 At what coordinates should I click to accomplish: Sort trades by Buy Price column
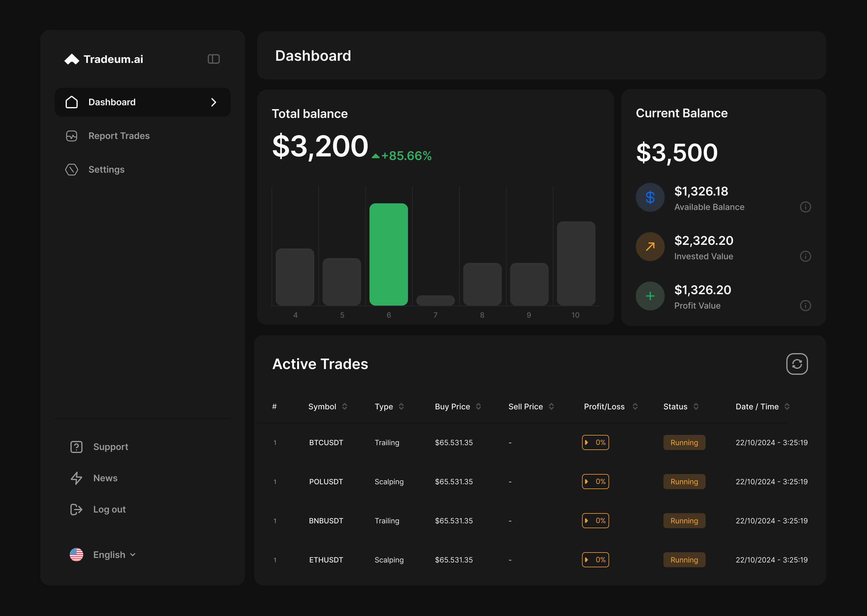478,407
